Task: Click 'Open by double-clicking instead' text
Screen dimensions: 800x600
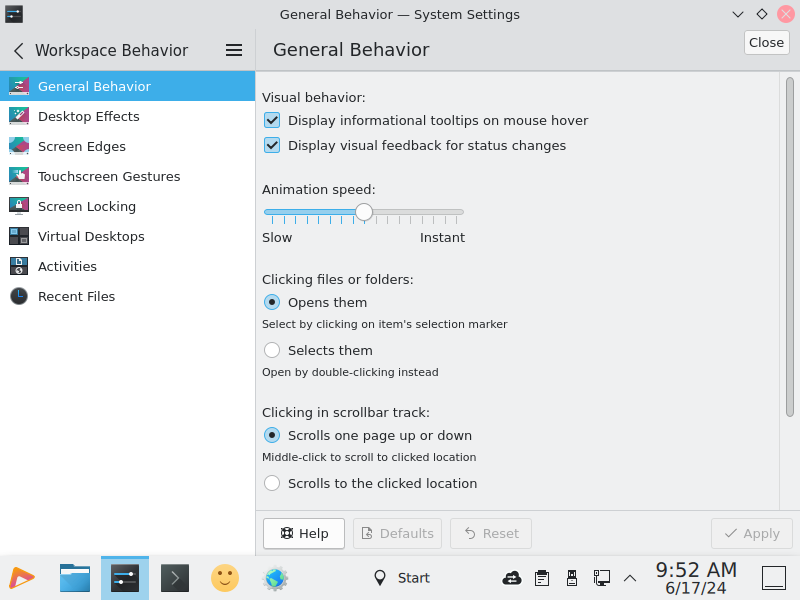Action: [x=350, y=372]
